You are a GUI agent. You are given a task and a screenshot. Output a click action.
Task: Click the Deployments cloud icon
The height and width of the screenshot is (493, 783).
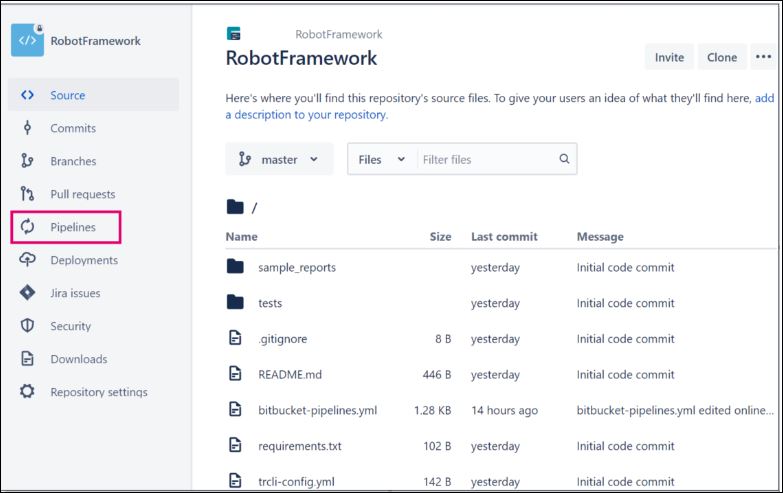point(28,260)
